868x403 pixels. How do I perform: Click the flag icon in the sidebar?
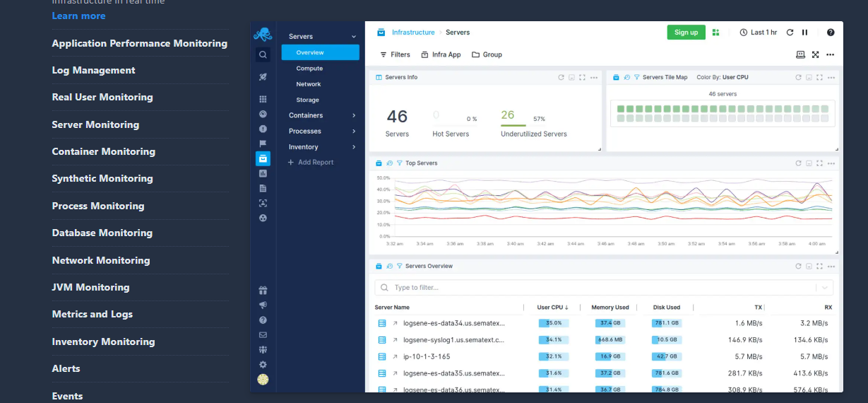coord(263,144)
